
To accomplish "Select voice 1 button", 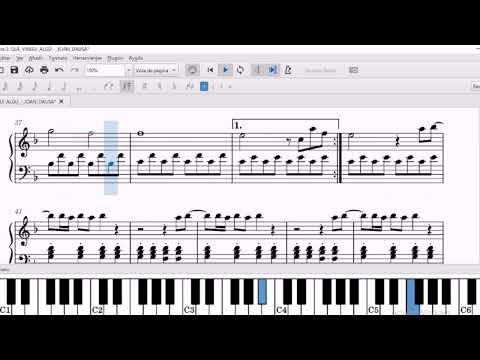I will click(x=204, y=87).
